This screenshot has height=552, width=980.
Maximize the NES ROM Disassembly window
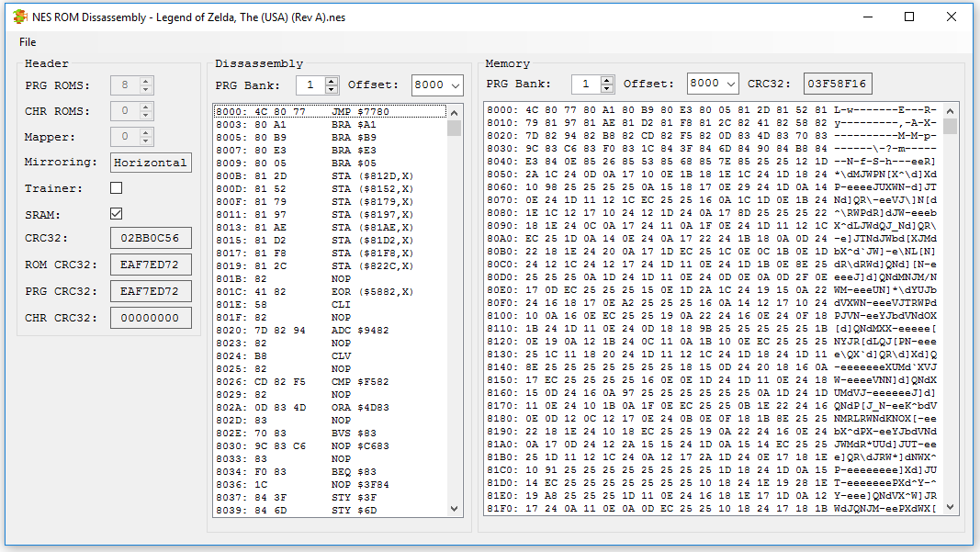point(909,17)
